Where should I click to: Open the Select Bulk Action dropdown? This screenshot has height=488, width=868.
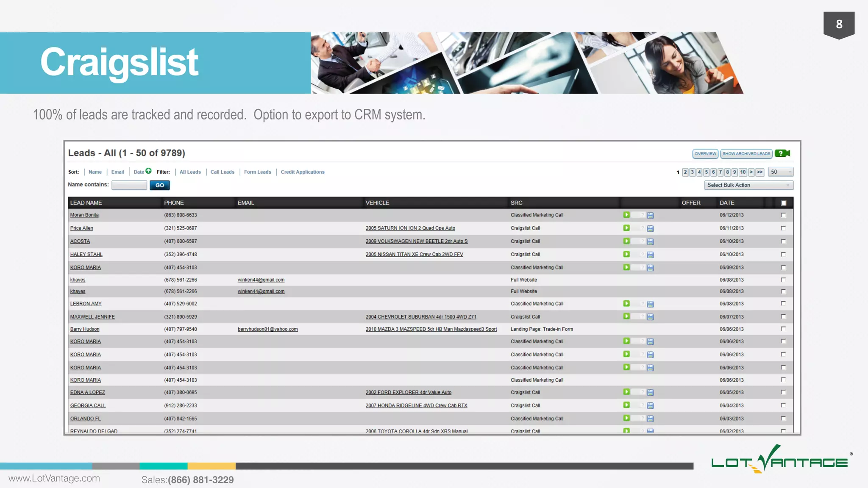(748, 185)
